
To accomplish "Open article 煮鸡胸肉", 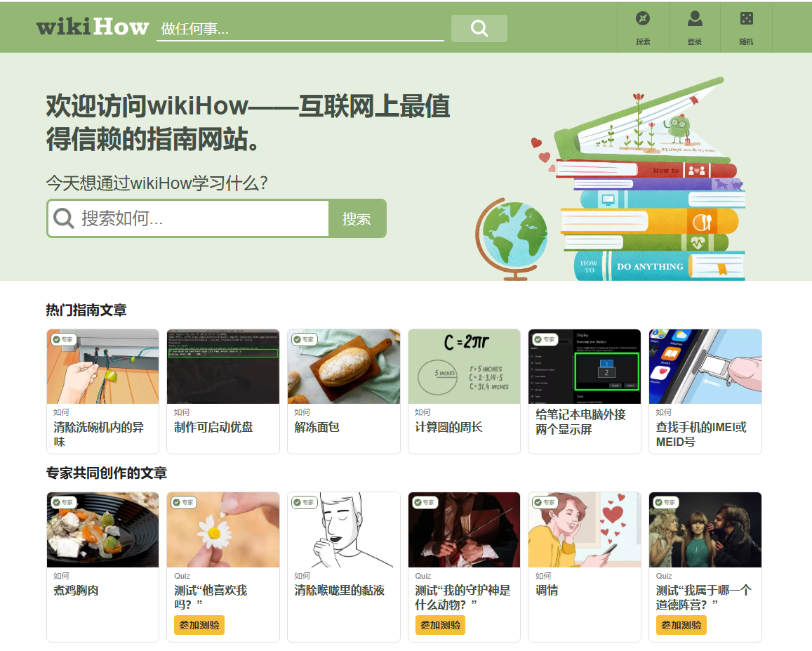I will pyautogui.click(x=76, y=591).
